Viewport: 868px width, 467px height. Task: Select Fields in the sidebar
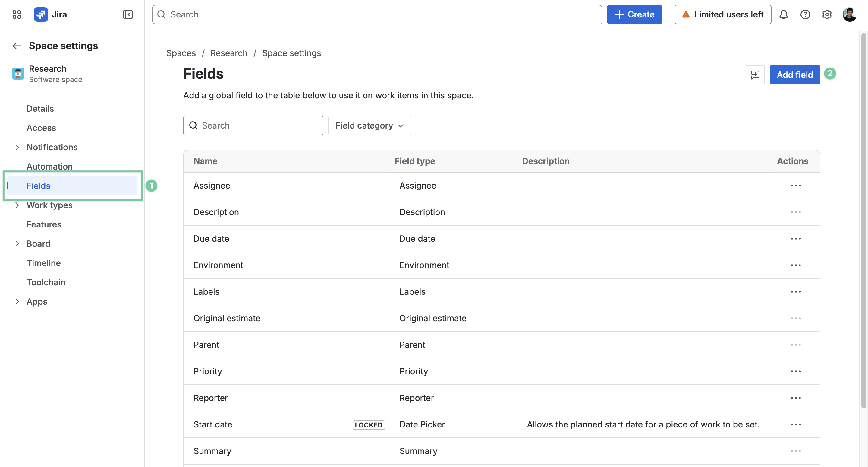tap(72, 186)
